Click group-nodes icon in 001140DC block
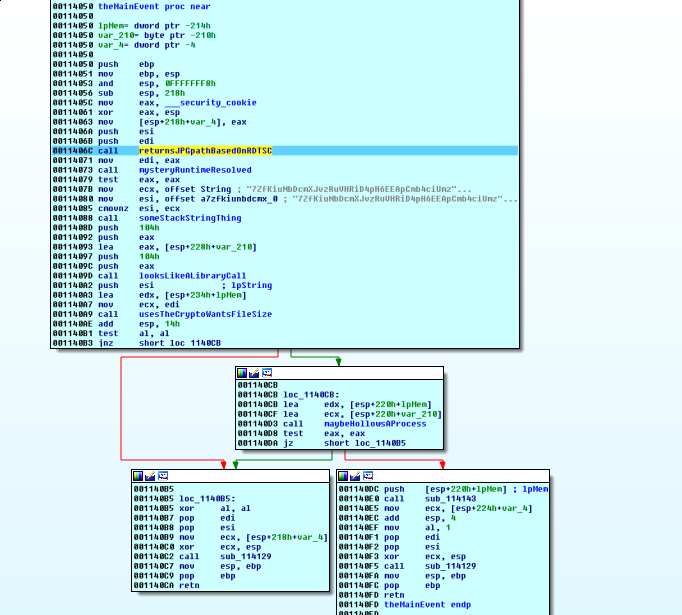This screenshot has width=682, height=615. [368, 476]
